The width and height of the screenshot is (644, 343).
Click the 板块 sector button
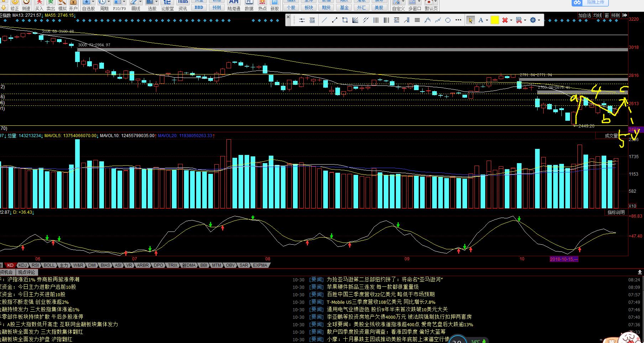309,7
